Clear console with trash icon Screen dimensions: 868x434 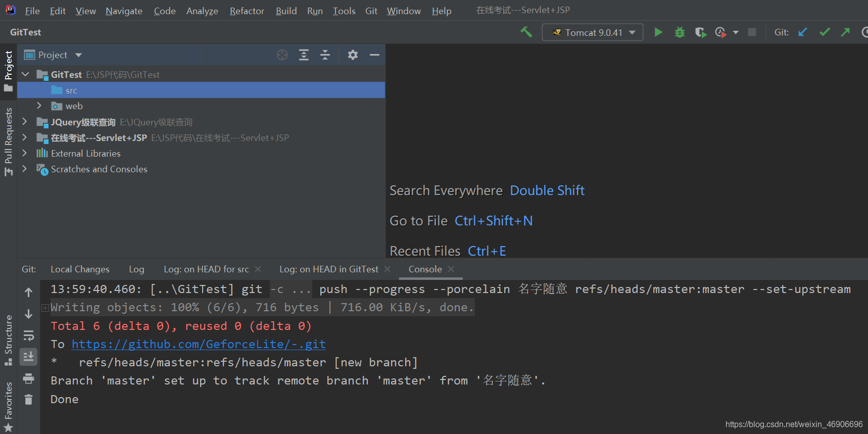click(x=29, y=400)
